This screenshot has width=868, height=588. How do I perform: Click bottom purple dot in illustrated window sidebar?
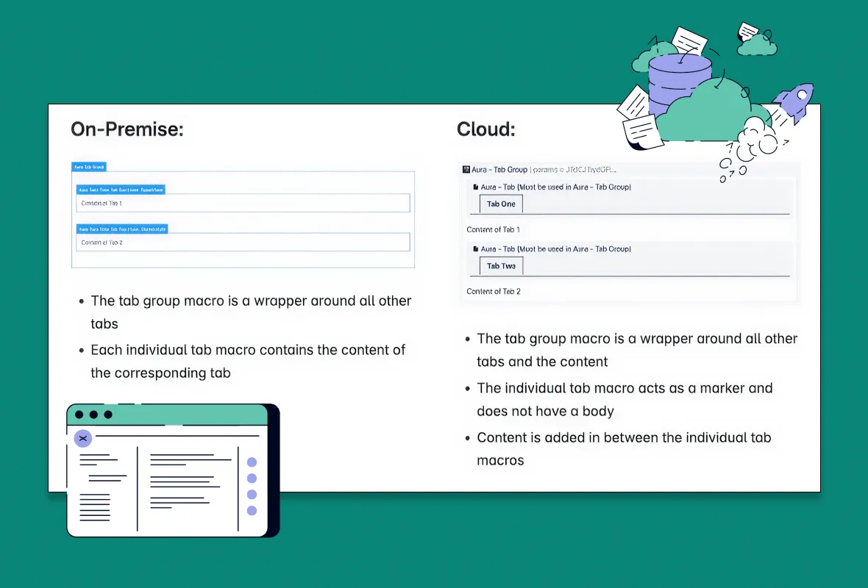252,510
